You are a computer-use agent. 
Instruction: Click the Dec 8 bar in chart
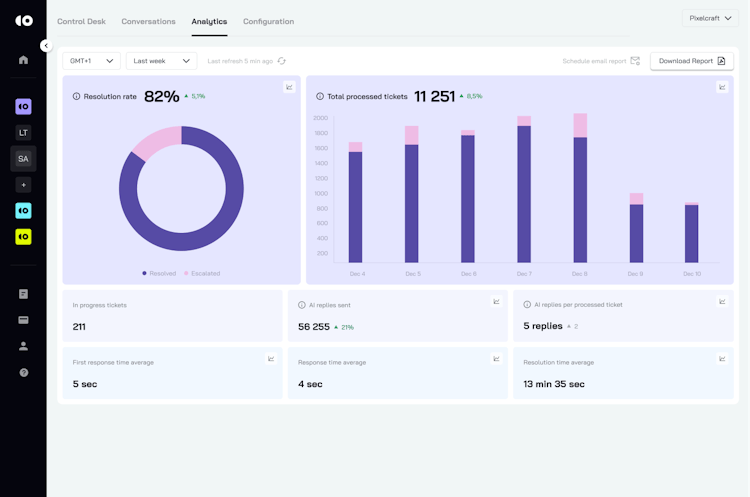580,198
